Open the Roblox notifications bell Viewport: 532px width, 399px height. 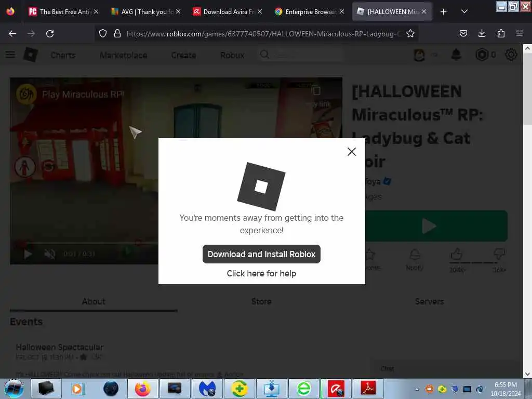tap(456, 55)
